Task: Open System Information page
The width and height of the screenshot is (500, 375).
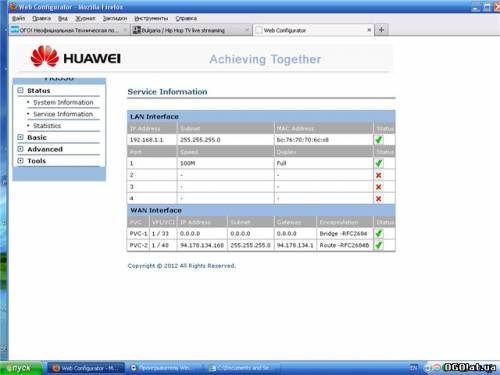Action: tap(63, 102)
